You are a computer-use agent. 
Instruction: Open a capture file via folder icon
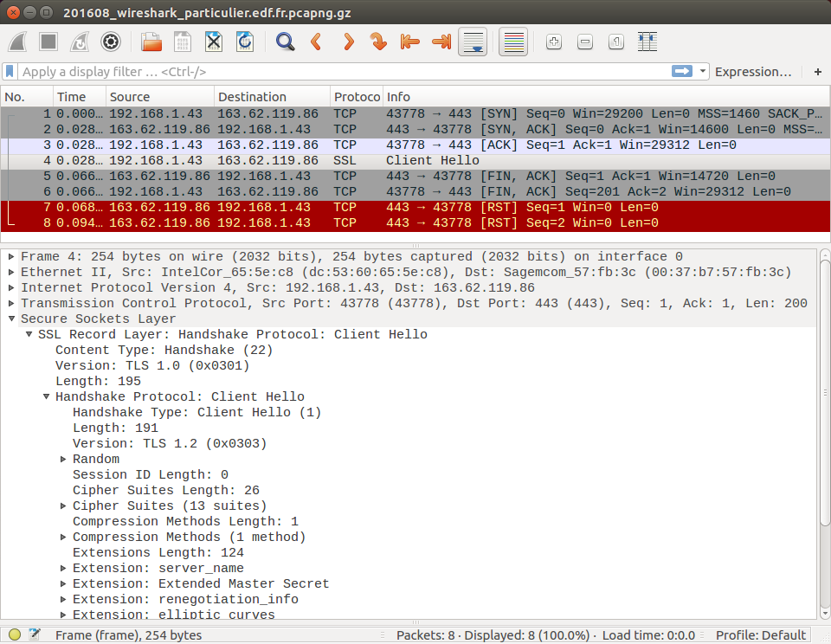(x=151, y=42)
